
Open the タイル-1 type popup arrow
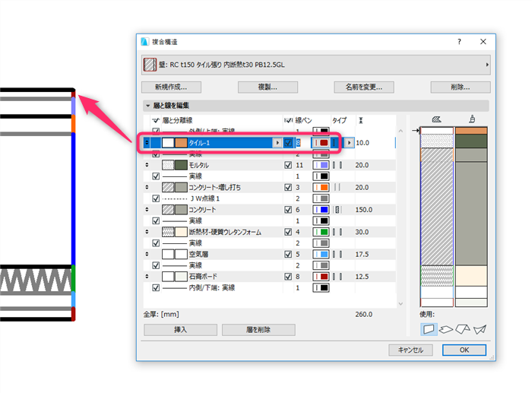[x=349, y=143]
